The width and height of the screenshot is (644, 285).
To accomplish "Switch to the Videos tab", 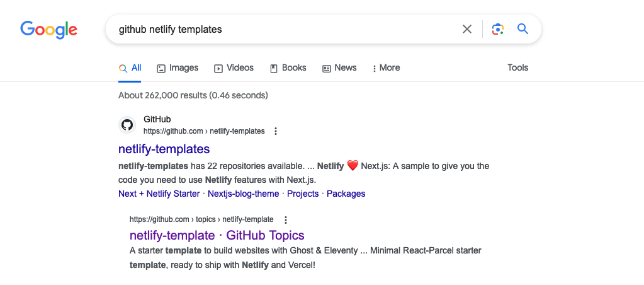I will (x=234, y=68).
